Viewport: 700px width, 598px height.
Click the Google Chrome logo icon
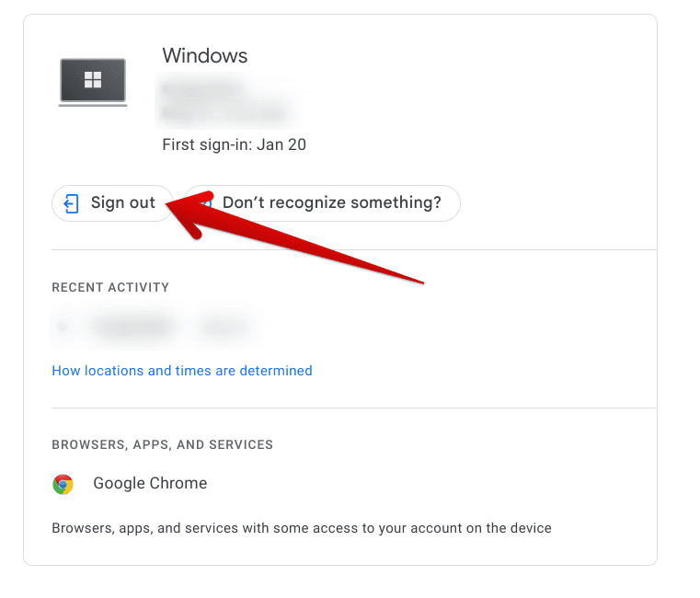[63, 484]
